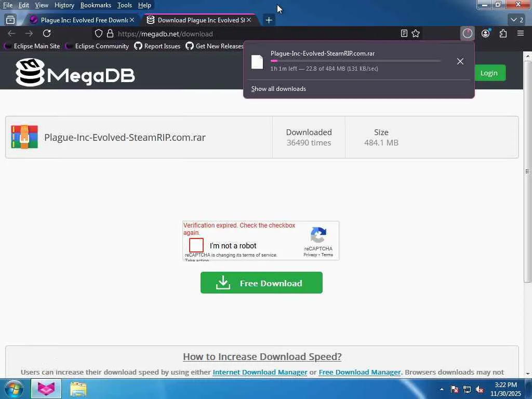532x399 pixels.
Task: Click the green Login button
Action: click(489, 73)
